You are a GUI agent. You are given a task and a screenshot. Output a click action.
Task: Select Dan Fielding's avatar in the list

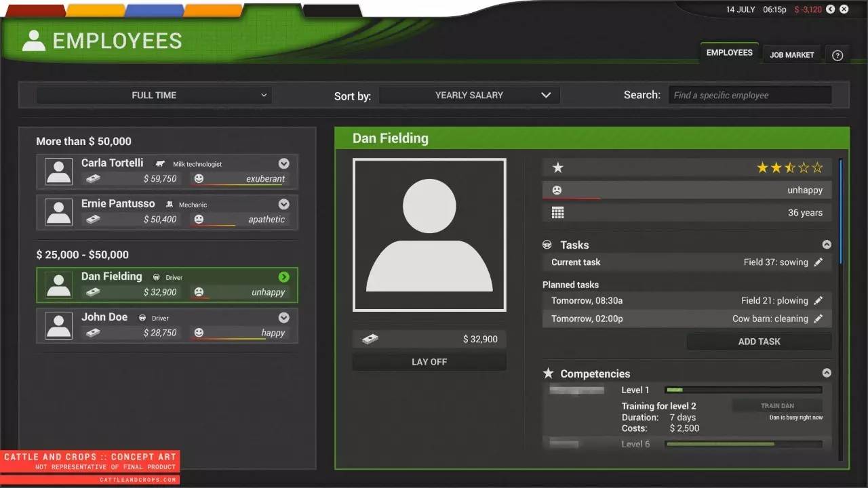click(x=59, y=285)
